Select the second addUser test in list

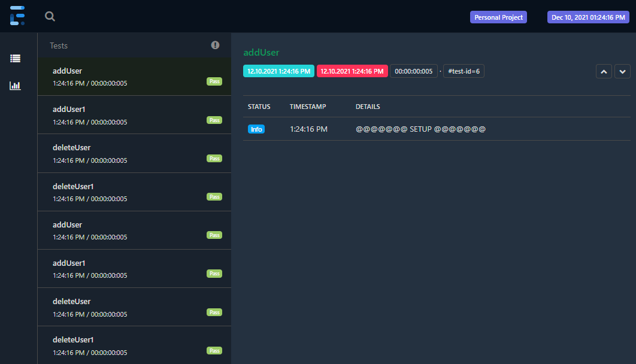134,230
